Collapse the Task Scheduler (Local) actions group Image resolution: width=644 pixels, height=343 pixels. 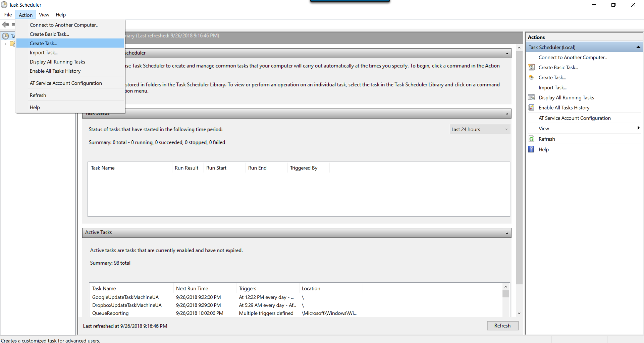638,47
